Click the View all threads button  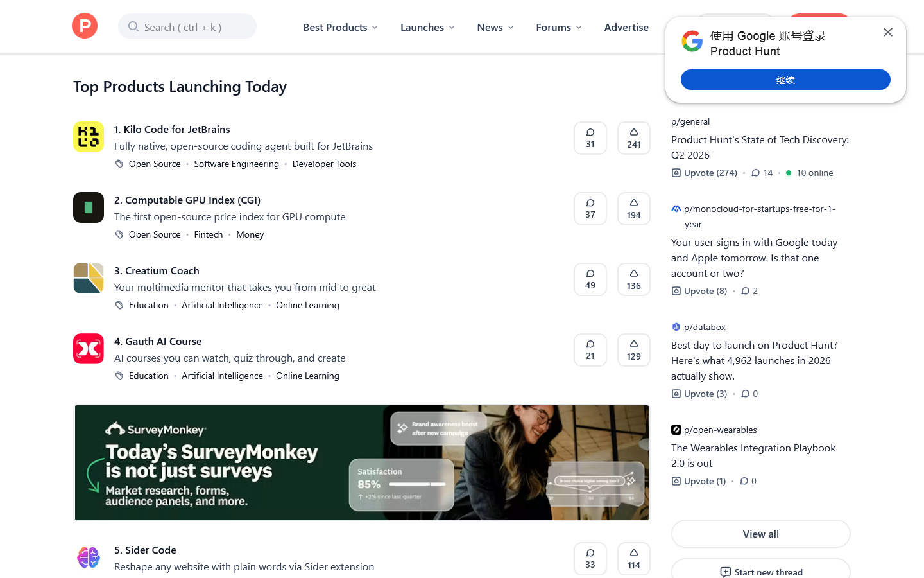761,534
